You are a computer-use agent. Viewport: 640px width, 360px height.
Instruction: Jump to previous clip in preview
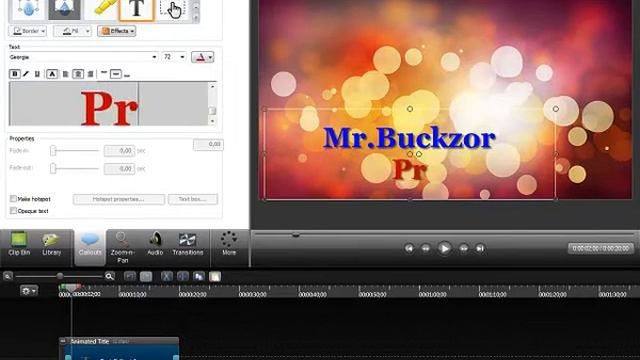(x=409, y=248)
